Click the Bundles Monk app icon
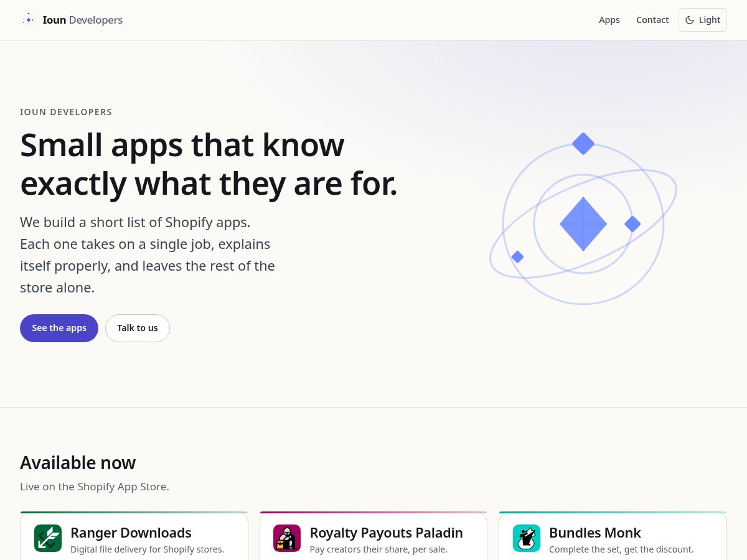747x560 pixels. tap(527, 538)
